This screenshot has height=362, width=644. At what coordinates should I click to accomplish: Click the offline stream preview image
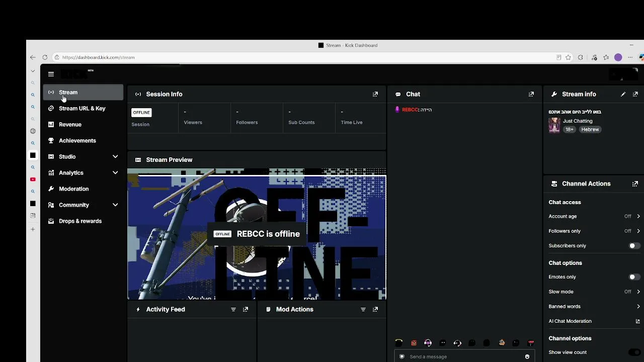coord(257,234)
